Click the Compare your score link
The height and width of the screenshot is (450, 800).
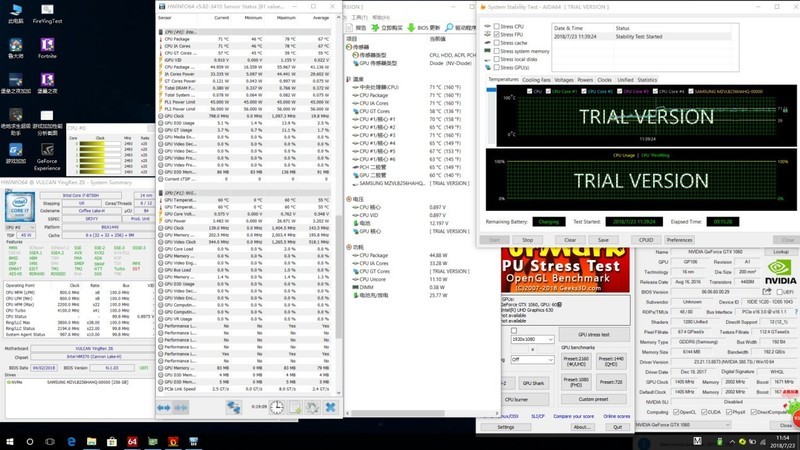click(574, 415)
